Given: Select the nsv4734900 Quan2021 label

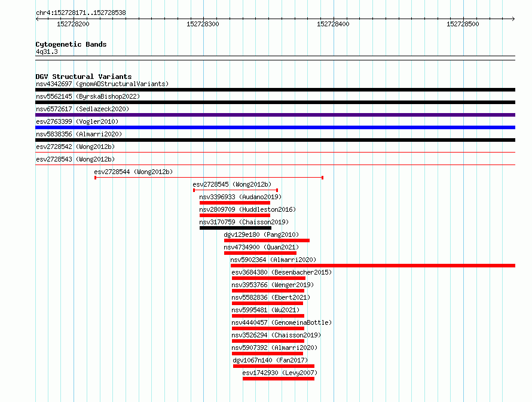Looking at the screenshot, I should pos(261,247).
